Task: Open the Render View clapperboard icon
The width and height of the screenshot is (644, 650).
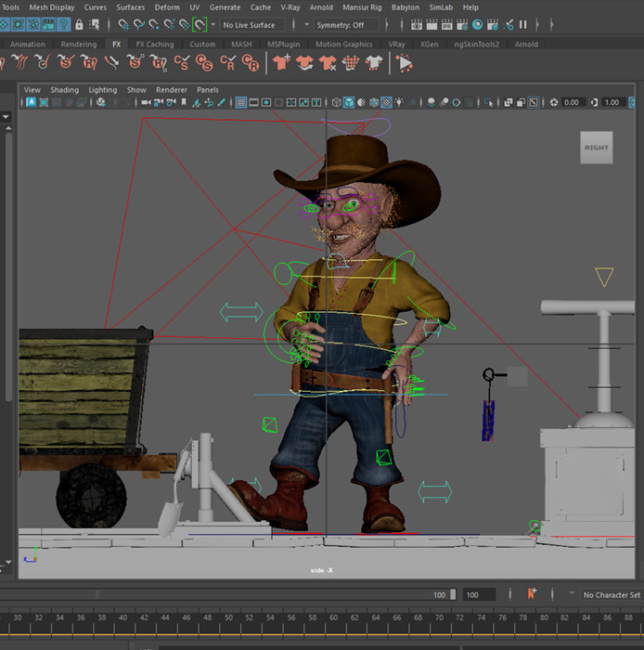Action: [x=417, y=25]
